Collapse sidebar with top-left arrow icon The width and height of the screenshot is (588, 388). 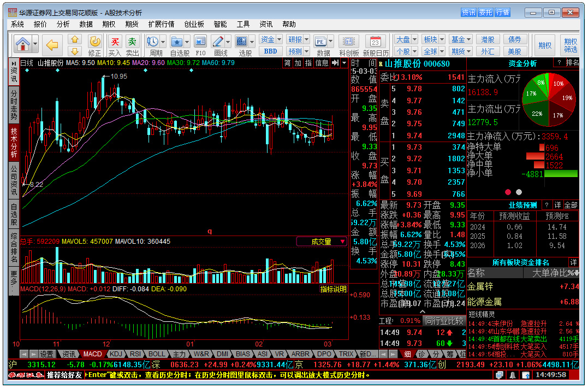point(14,63)
